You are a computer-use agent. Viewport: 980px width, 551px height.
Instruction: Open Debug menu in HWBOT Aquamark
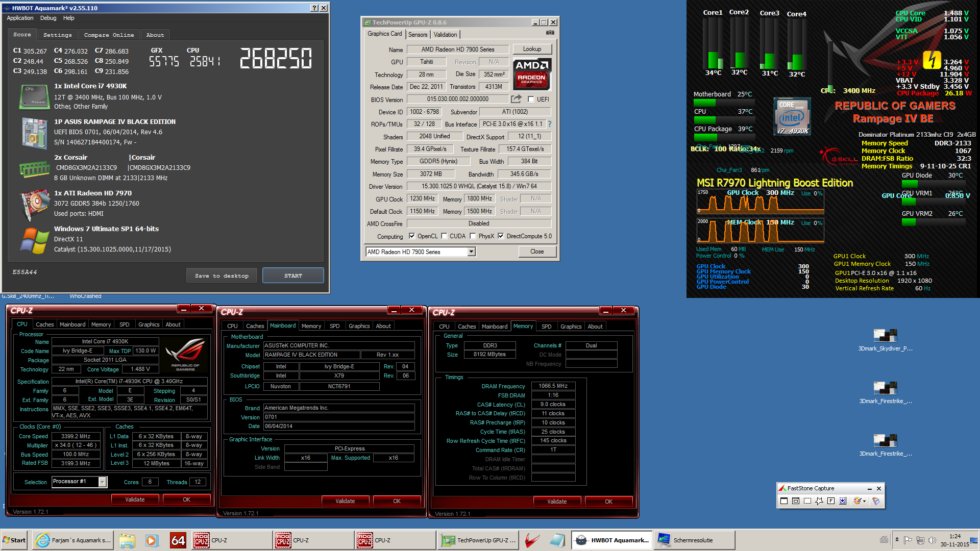(48, 18)
